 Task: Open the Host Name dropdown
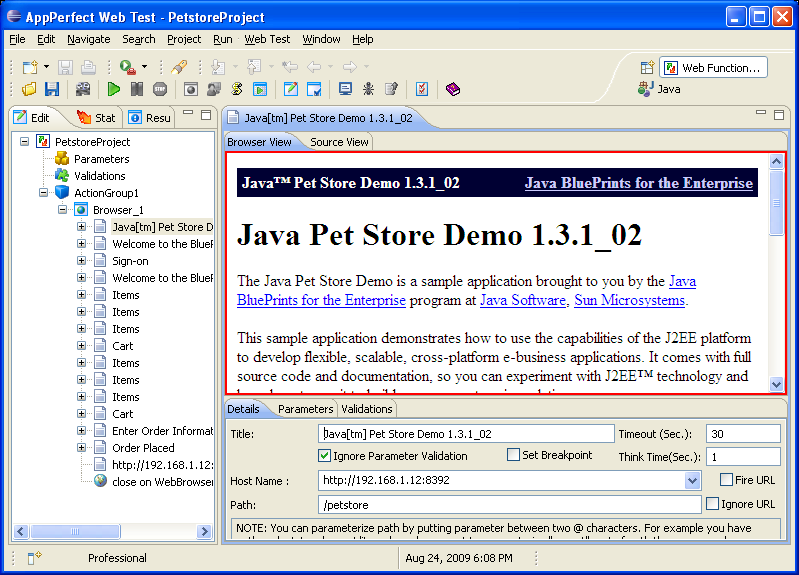coord(692,480)
